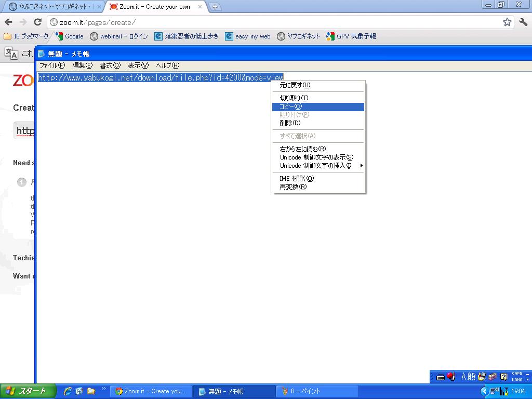532x399 pixels.
Task: Click Chrome's reload page icon
Action: pos(37,22)
